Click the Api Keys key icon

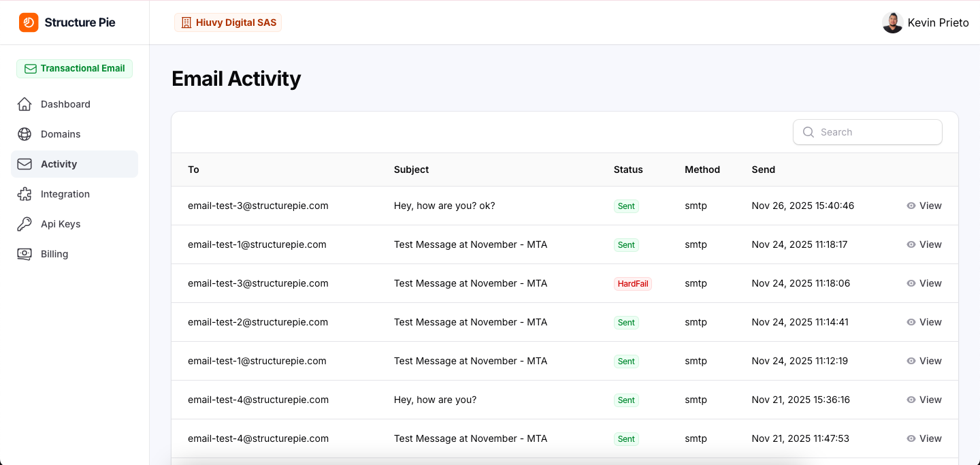pyautogui.click(x=24, y=224)
